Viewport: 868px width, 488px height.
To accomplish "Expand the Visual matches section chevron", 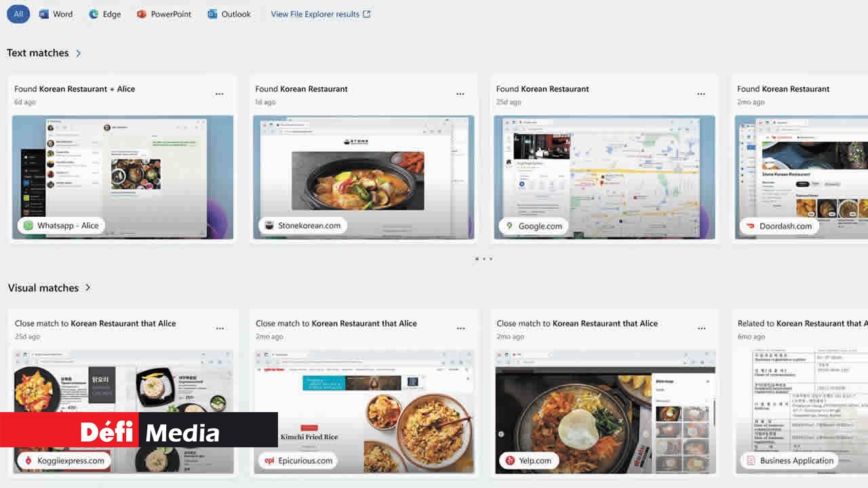I will 87,288.
